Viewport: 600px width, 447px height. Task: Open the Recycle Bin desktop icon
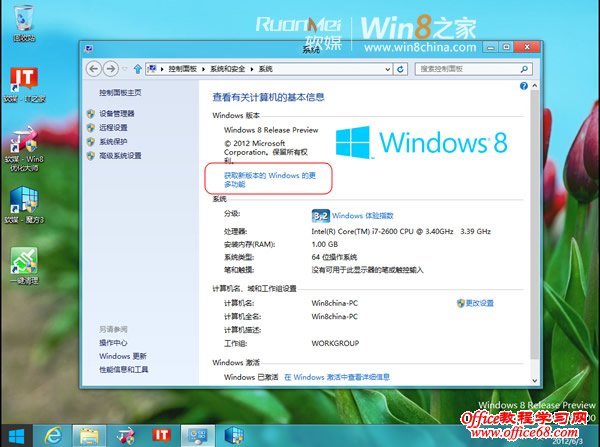pos(24,22)
